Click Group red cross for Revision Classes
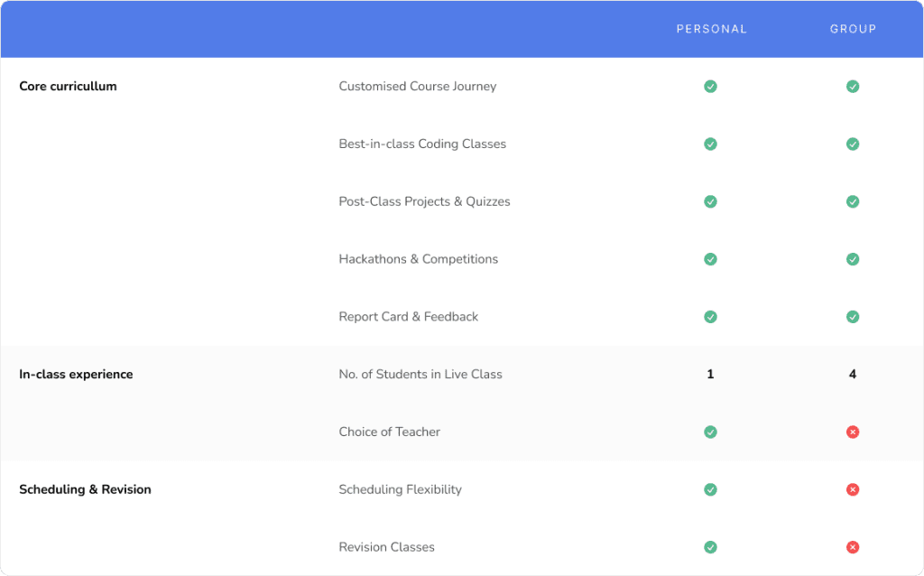Screen dimensions: 924x576 [x=853, y=547]
